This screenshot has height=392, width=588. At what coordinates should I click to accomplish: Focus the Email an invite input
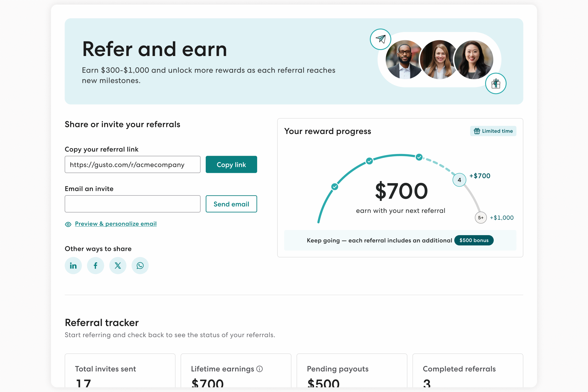(133, 204)
